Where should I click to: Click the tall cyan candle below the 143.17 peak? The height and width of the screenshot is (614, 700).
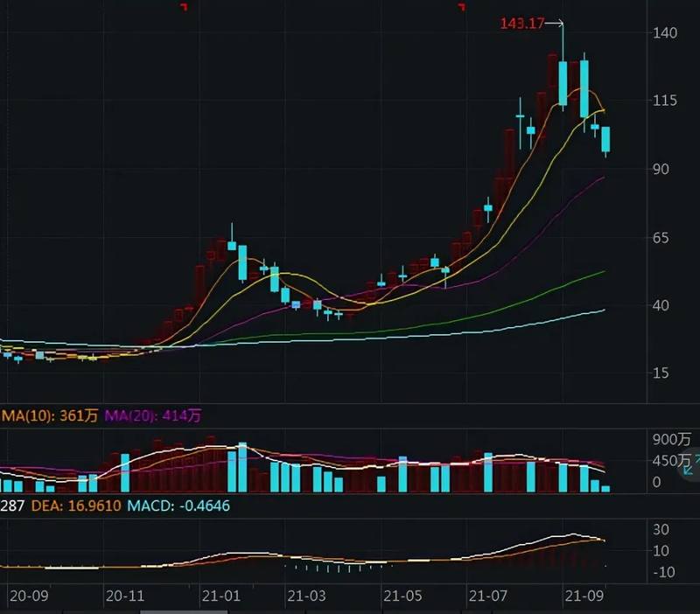click(563, 83)
